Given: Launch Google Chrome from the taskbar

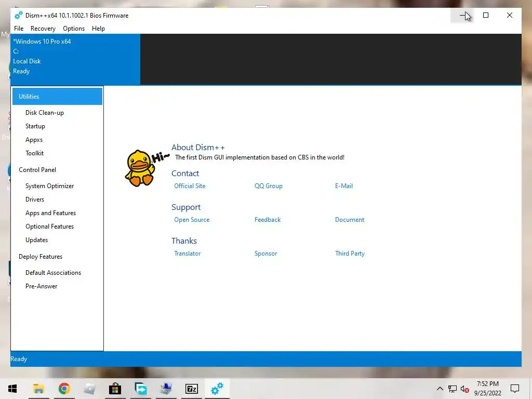Looking at the screenshot, I should 64,389.
